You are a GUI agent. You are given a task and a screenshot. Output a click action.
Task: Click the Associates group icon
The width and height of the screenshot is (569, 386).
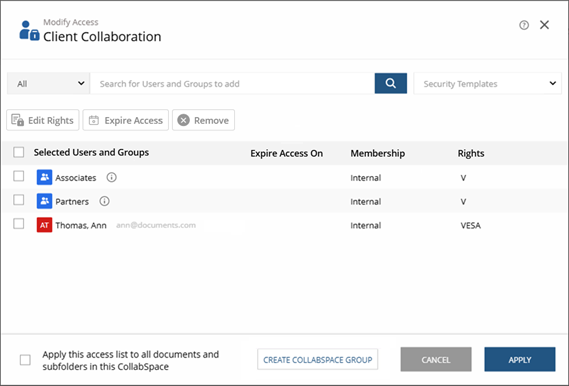44,177
